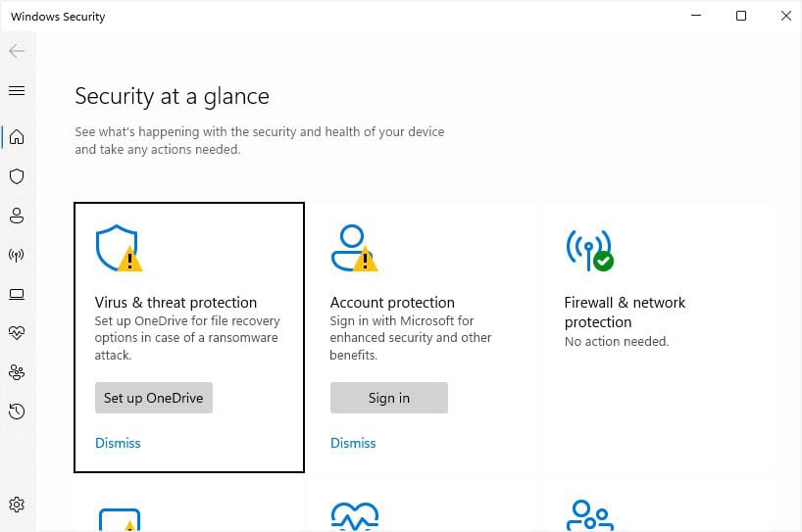This screenshot has width=802, height=532.
Task: Open Firewall & network antenna icon in sidebar
Action: pos(17,255)
